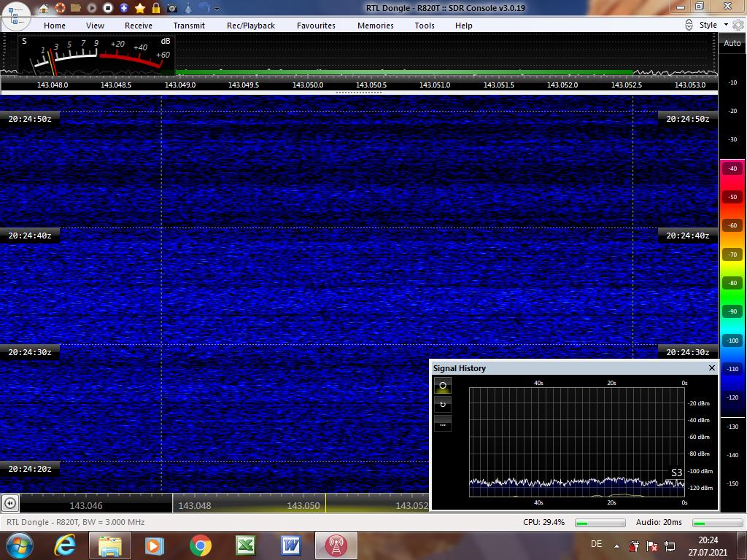
Task: Open the folder icon in quick access toolbar
Action: pyautogui.click(x=76, y=8)
